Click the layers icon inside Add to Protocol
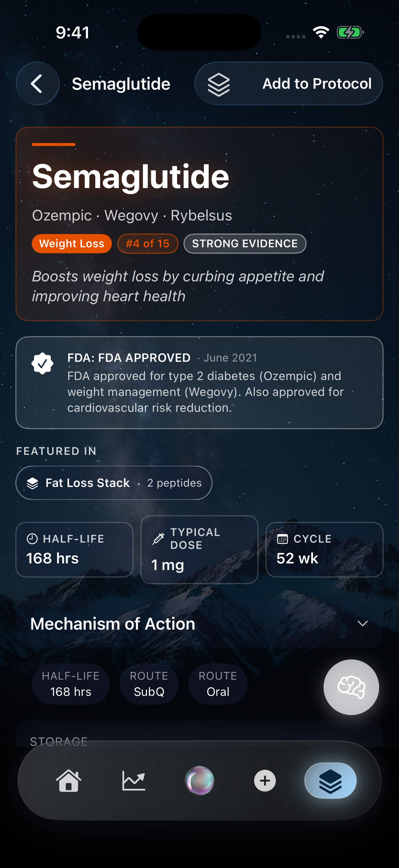 pyautogui.click(x=219, y=83)
